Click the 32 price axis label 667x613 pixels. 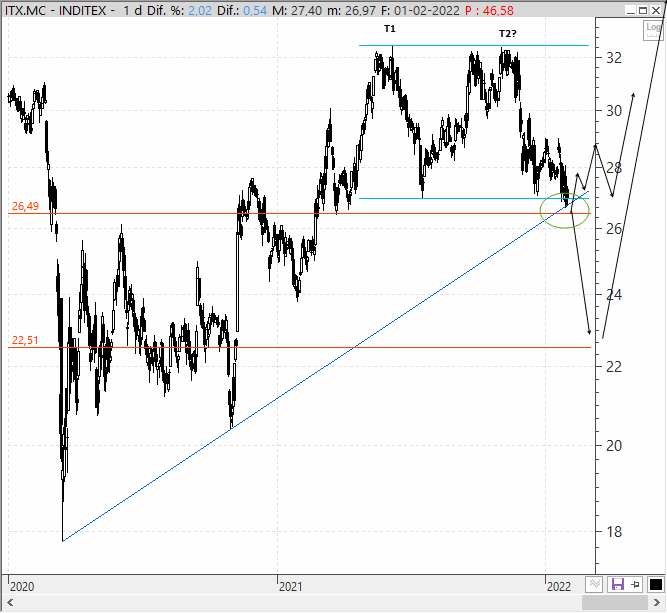[614, 57]
